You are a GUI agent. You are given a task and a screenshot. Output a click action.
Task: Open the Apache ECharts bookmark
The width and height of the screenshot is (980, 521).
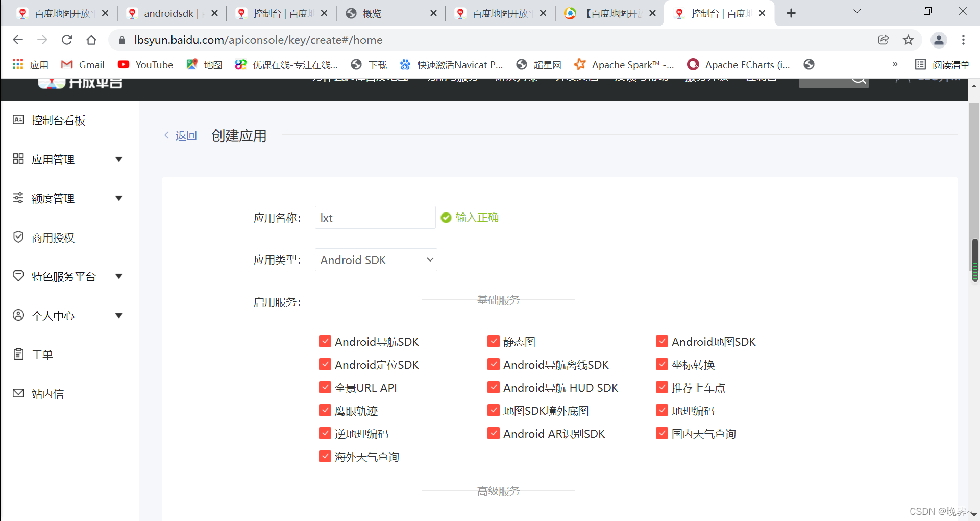[739, 65]
